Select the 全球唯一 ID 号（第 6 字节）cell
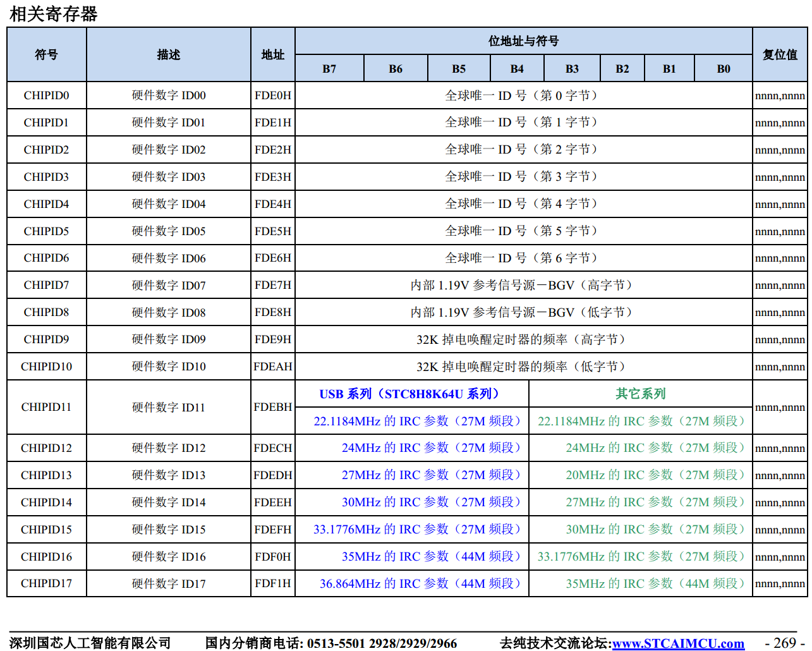 click(524, 259)
